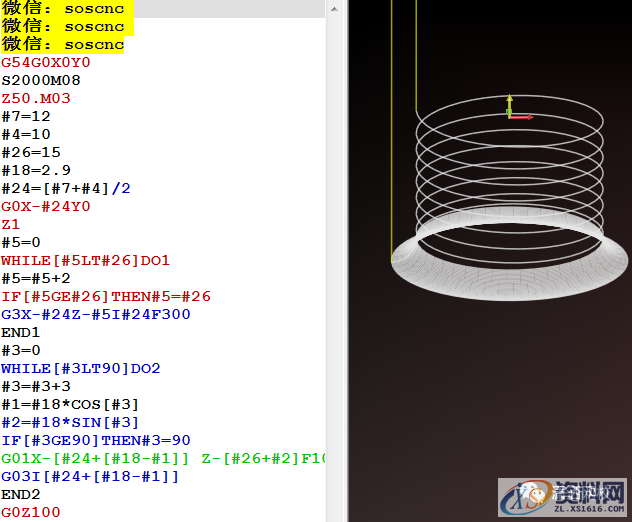This screenshot has width=632, height=522.
Task: Select the #1=#18*COS[#3] line
Action: point(70,405)
